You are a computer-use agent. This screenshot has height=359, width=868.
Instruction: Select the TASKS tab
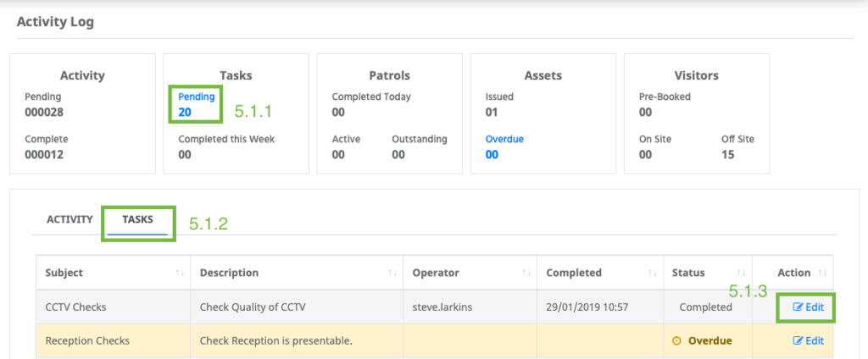(x=137, y=219)
